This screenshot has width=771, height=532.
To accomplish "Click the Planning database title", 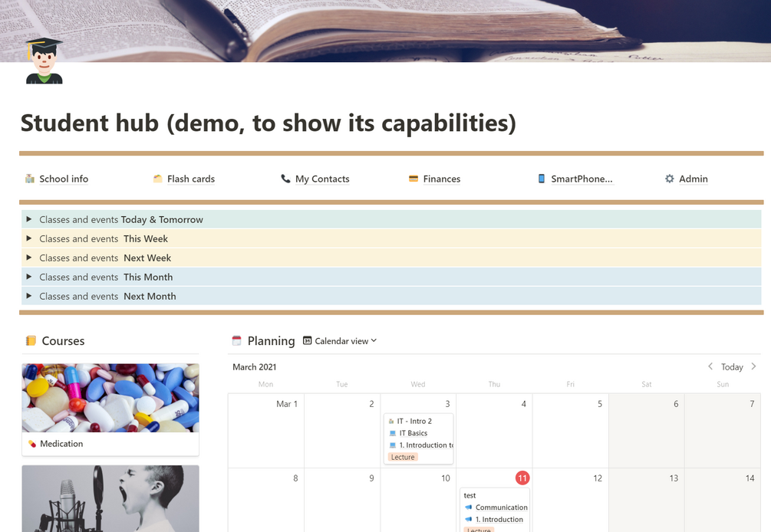I will [271, 340].
